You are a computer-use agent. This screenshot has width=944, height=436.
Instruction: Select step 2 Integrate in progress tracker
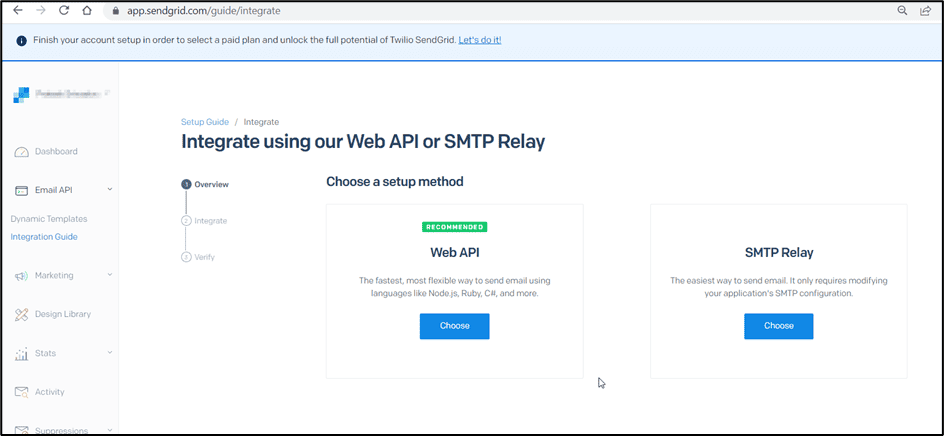point(204,221)
